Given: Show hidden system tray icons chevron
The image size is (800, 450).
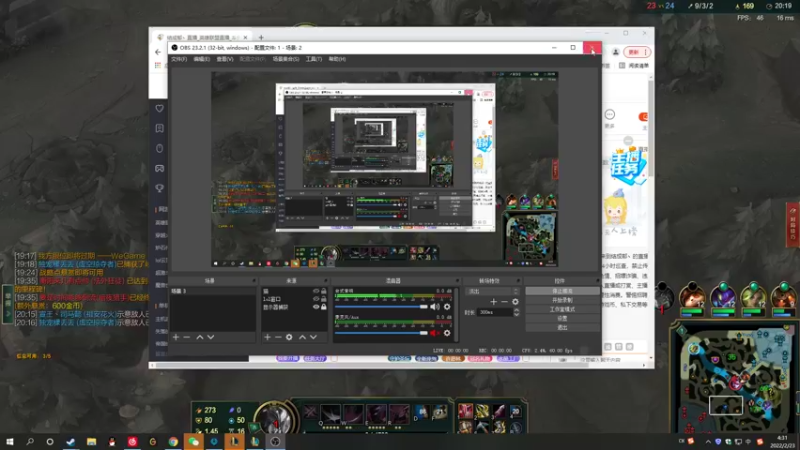Looking at the screenshot, I should click(708, 442).
